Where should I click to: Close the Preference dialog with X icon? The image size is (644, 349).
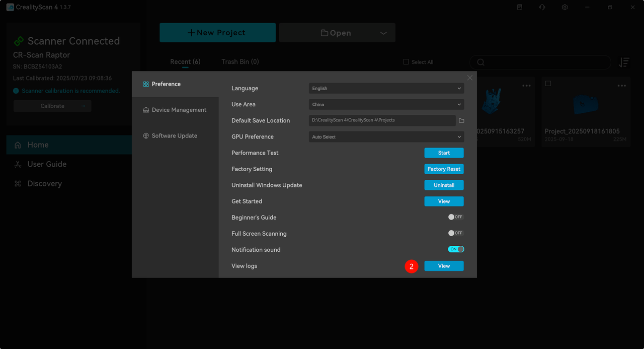tap(470, 78)
